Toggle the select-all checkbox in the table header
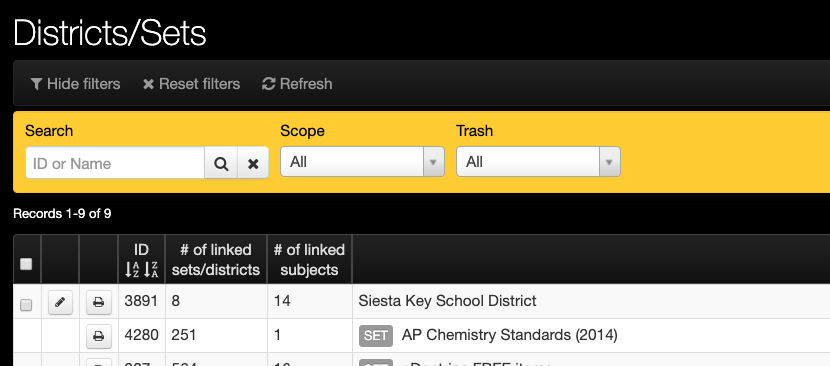This screenshot has height=366, width=830. pos(26,264)
